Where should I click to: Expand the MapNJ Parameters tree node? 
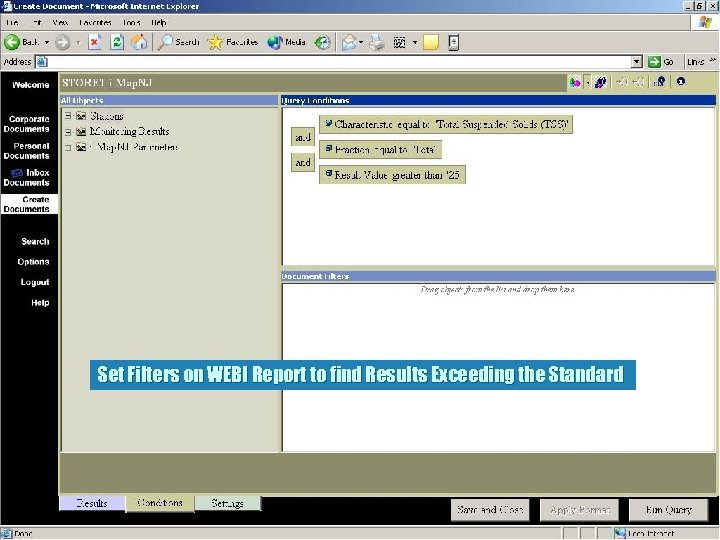point(68,147)
